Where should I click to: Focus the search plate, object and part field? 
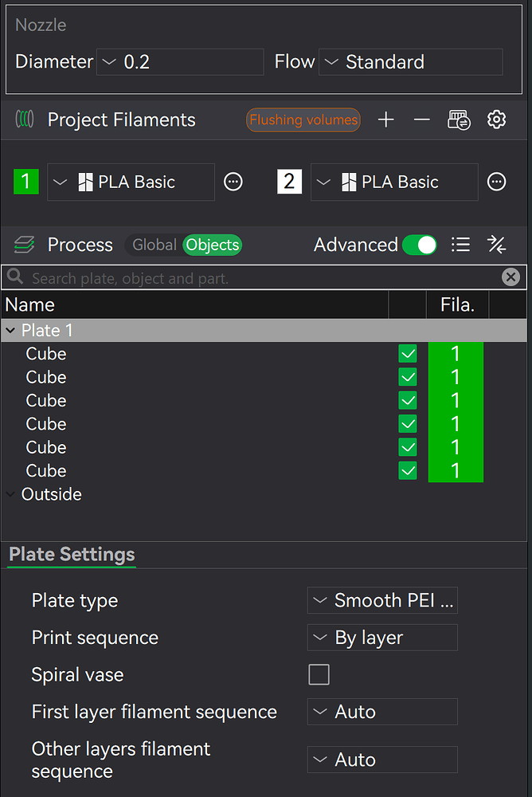click(x=264, y=277)
